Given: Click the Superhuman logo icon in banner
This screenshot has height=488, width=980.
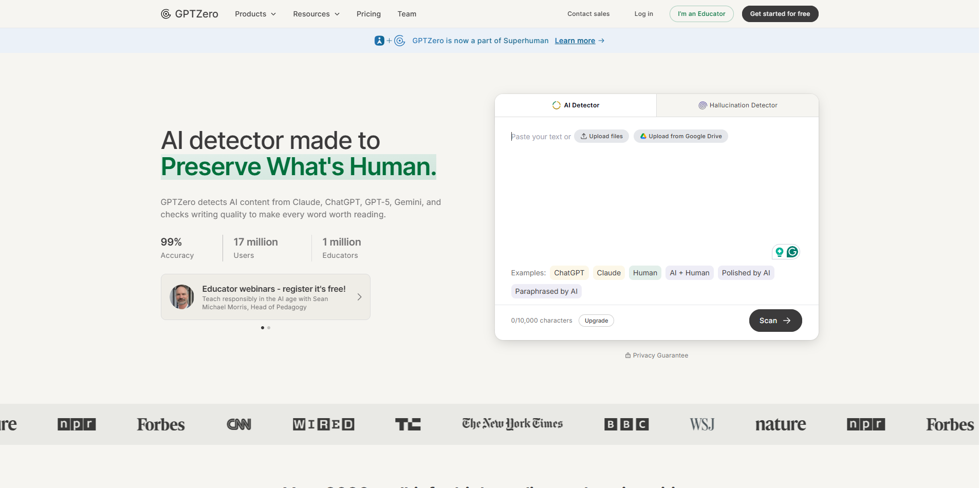Looking at the screenshot, I should (x=379, y=41).
